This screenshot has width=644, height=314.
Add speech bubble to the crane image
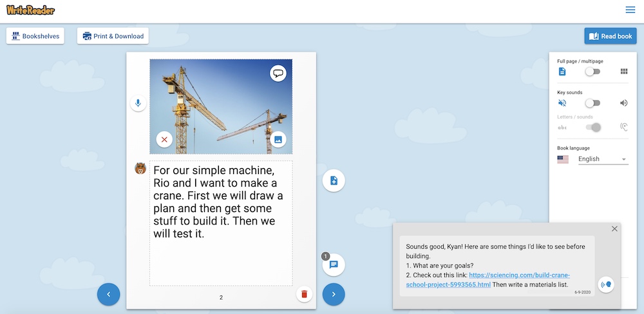[x=278, y=74]
